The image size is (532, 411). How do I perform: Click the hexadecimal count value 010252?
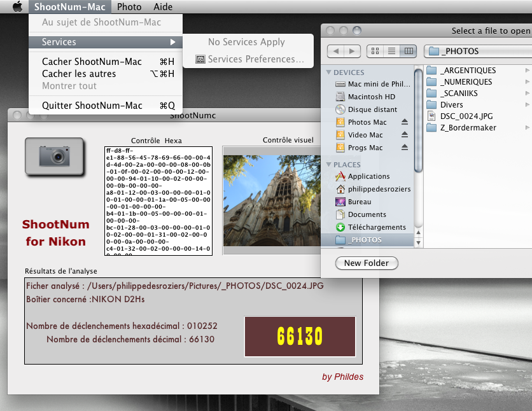(202, 326)
